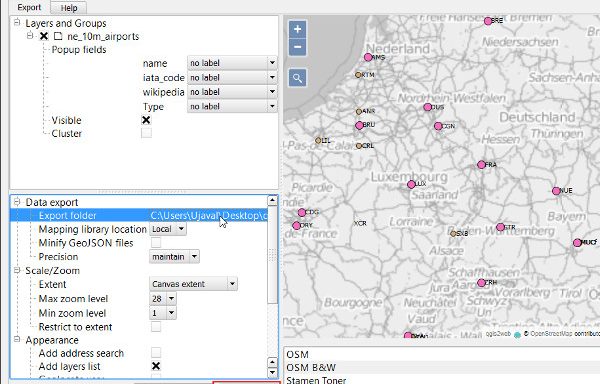Select the Max zoom level row
Screen dimensions: 600x384
pos(73,298)
